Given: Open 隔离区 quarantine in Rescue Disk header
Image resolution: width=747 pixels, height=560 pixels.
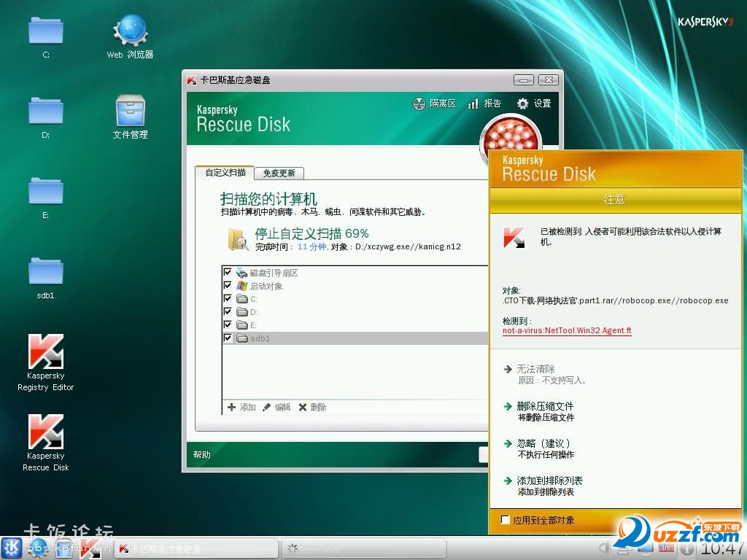Looking at the screenshot, I should click(434, 104).
